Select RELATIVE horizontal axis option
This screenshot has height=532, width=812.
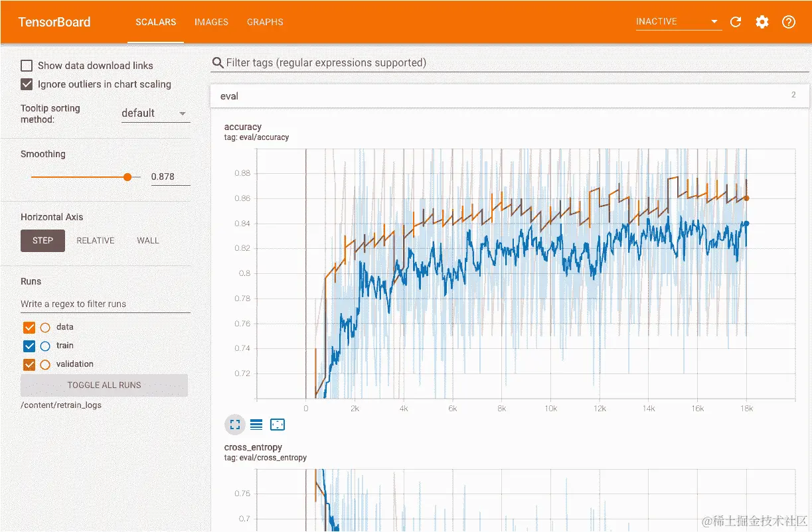point(96,241)
